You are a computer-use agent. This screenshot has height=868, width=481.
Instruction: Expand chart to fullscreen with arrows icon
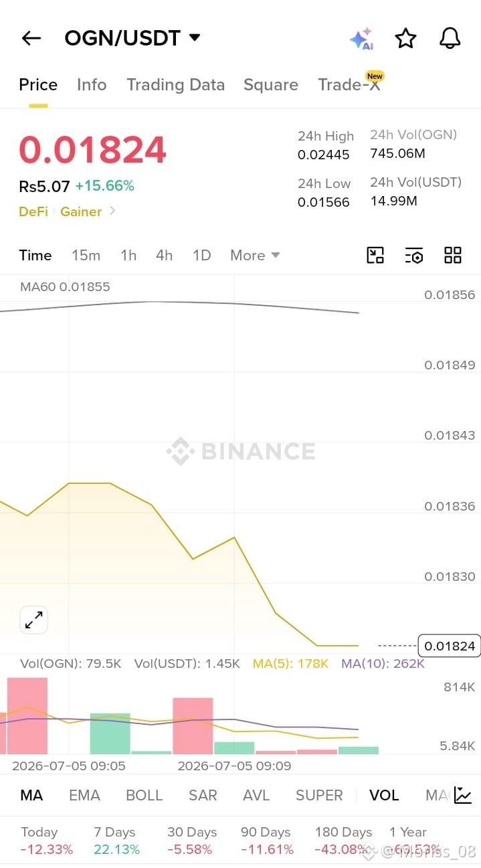33,620
